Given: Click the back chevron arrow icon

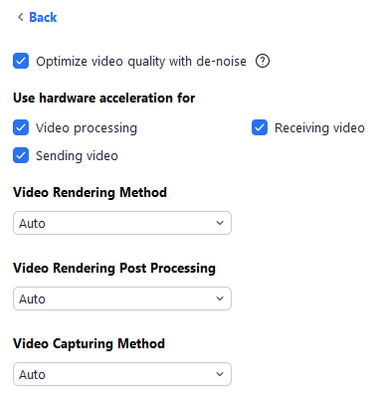Looking at the screenshot, I should 21,17.
